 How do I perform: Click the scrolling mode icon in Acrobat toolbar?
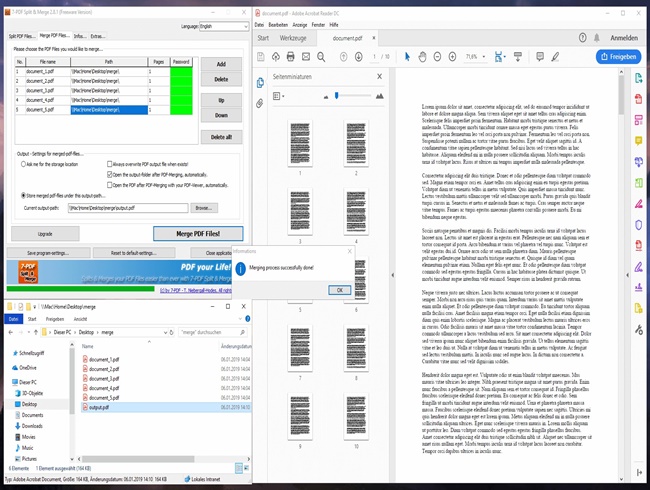click(x=518, y=57)
